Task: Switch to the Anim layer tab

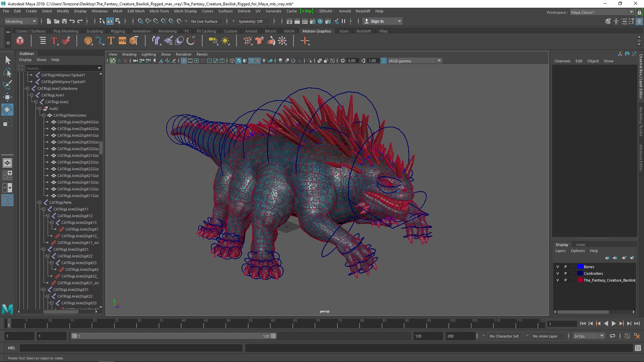Action: [x=580, y=245]
